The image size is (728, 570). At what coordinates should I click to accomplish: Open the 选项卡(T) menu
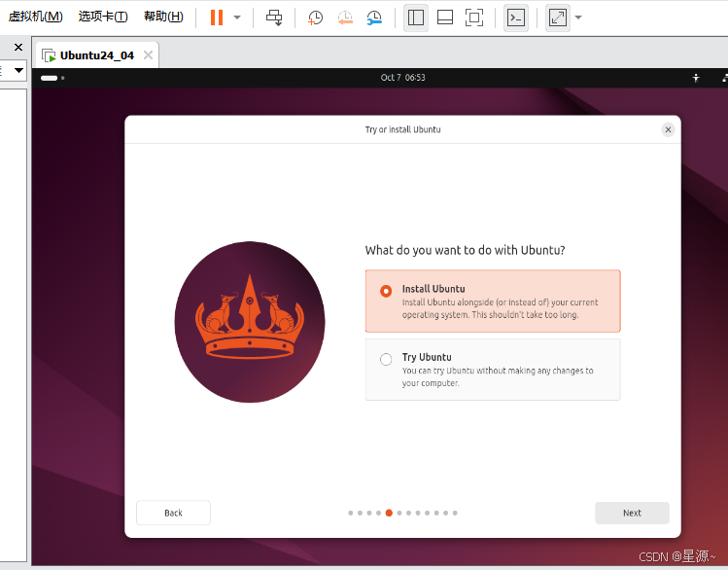[x=103, y=17]
